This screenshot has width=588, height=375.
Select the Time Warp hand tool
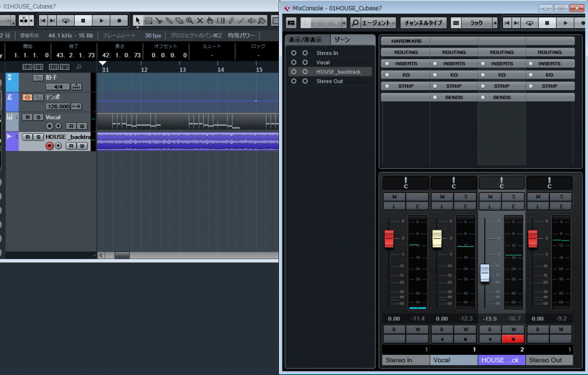pos(210,21)
